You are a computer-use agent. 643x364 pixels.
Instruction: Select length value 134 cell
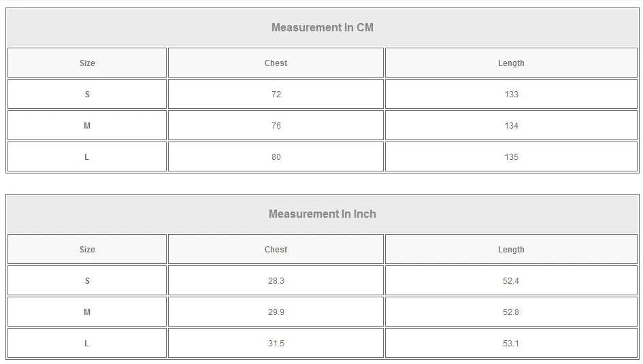tap(511, 126)
